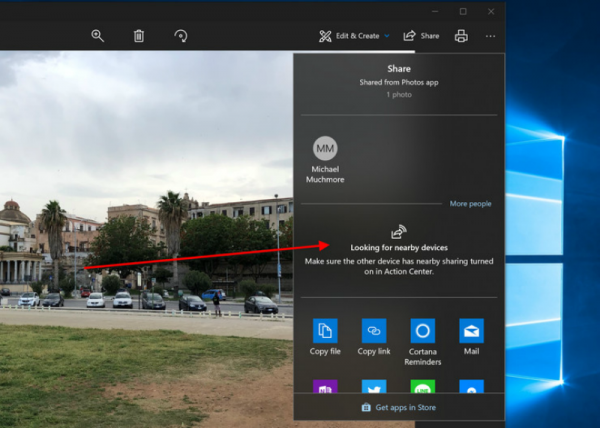Print the photo using printer icon
Screen dimensions: 600x428
[x=461, y=36]
